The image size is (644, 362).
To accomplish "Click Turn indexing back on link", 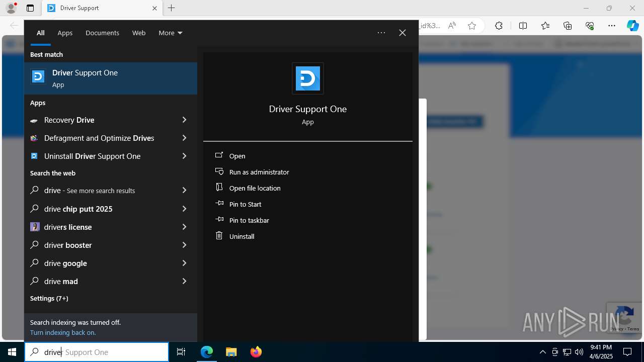I will pos(63,332).
